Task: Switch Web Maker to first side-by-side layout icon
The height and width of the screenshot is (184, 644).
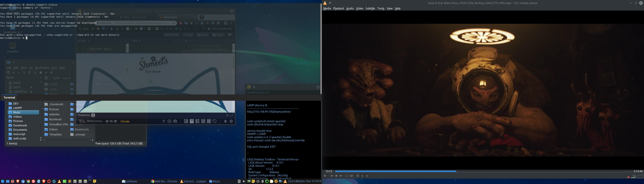Action: click(186, 121)
